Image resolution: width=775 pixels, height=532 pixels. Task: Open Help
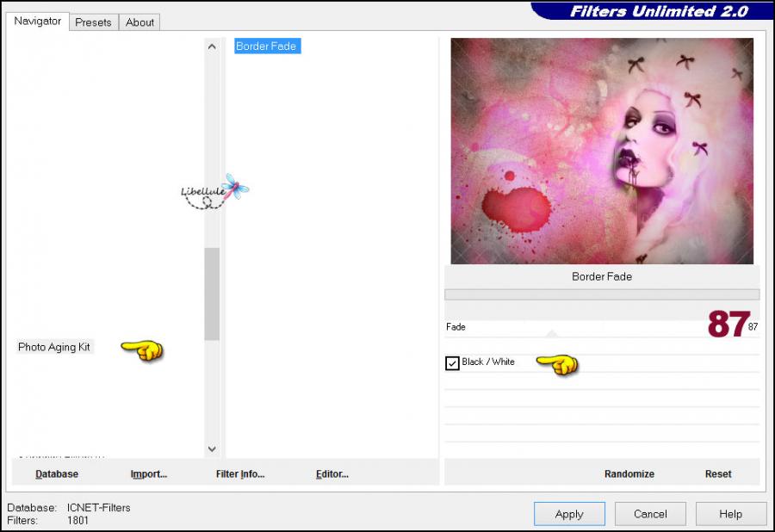coord(731,514)
